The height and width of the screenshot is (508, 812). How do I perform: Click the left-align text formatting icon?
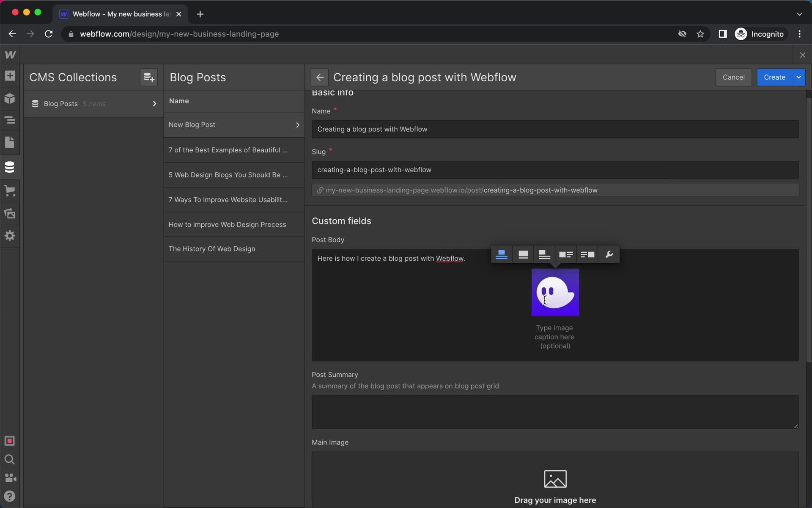click(x=502, y=254)
